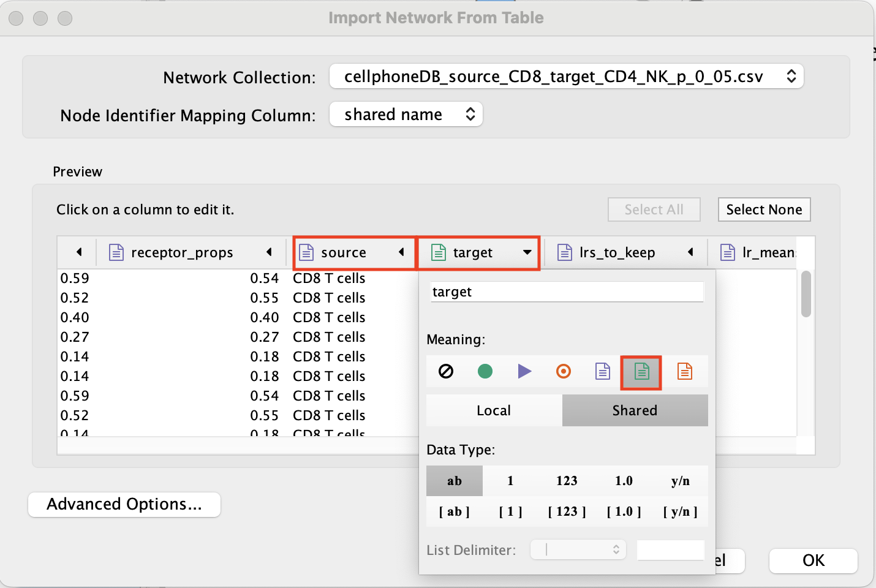Screen dimensions: 876x588
Task: Choose the Interaction Type triangle icon
Action: 524,371
